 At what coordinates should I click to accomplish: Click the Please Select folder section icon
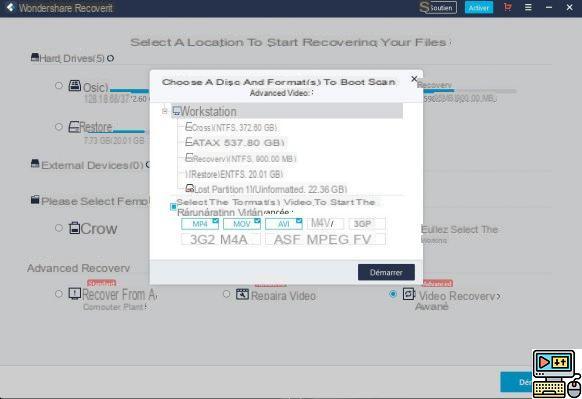[x=35, y=200]
